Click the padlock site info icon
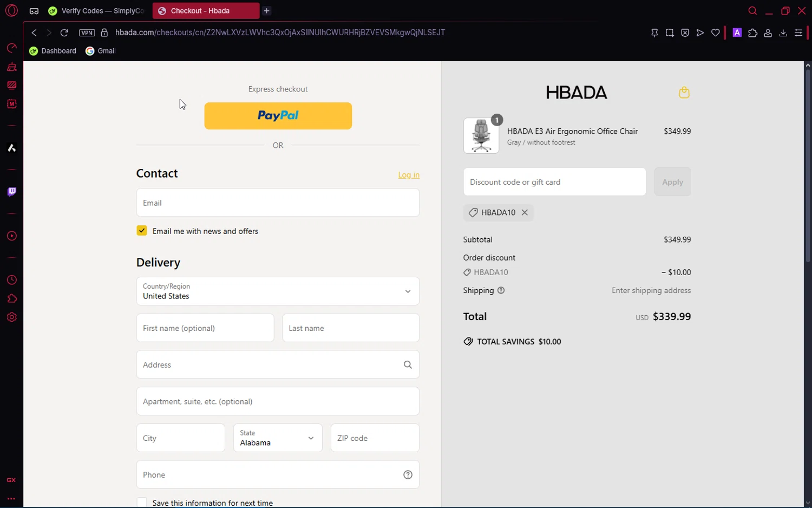The width and height of the screenshot is (812, 508). 104,32
